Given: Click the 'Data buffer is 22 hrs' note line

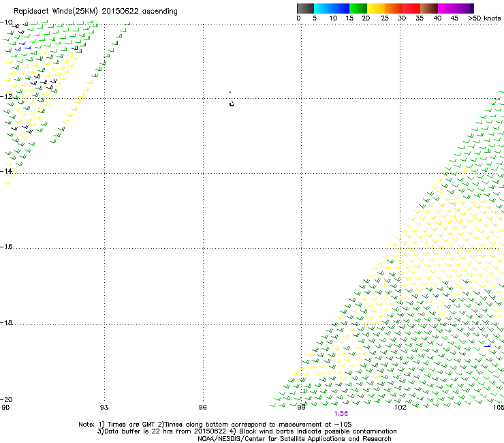Looking at the screenshot, I should pos(247,431).
